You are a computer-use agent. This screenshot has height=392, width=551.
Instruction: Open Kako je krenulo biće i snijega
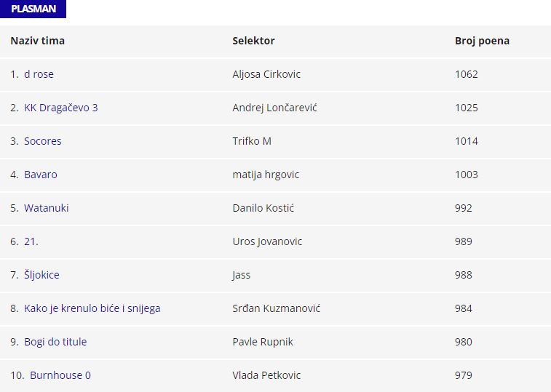coord(92,308)
